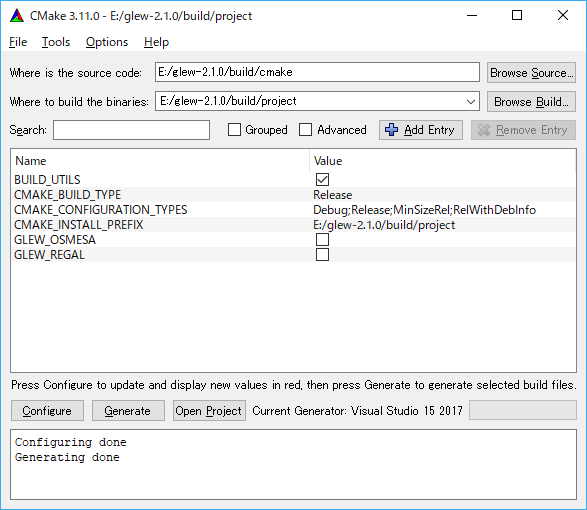The height and width of the screenshot is (510, 587).
Task: Open the File menu
Action: 18,42
